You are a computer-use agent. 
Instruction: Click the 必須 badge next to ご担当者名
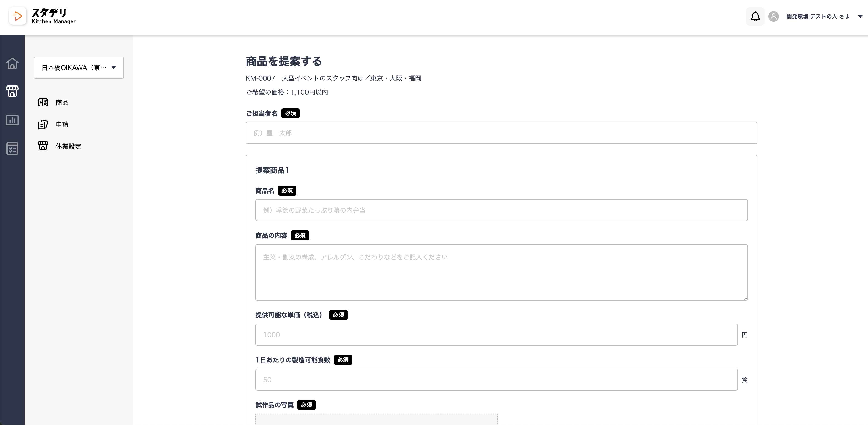pos(290,113)
